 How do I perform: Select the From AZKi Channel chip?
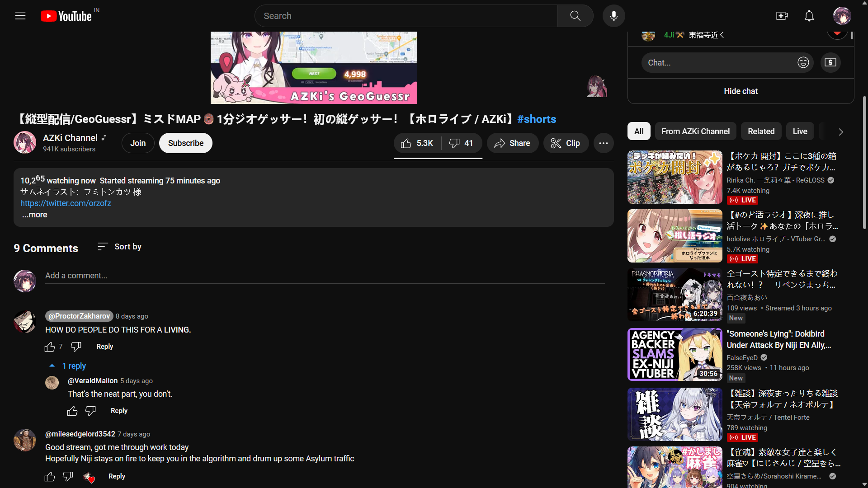695,131
